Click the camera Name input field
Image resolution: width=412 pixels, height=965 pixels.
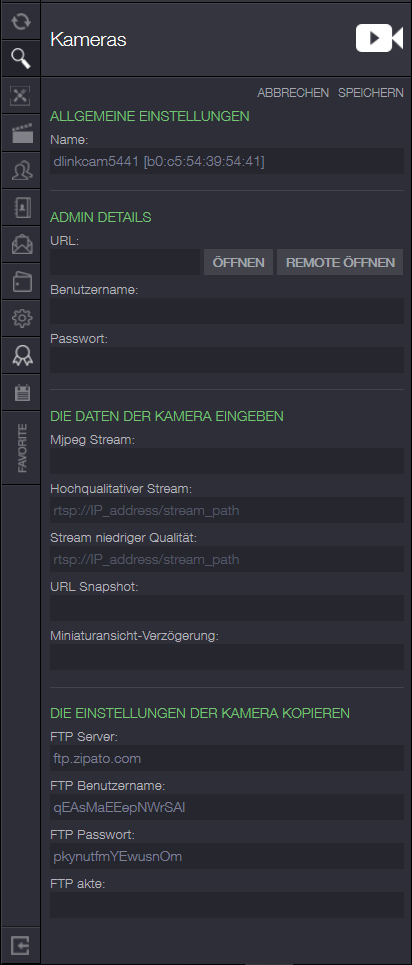pyautogui.click(x=227, y=162)
